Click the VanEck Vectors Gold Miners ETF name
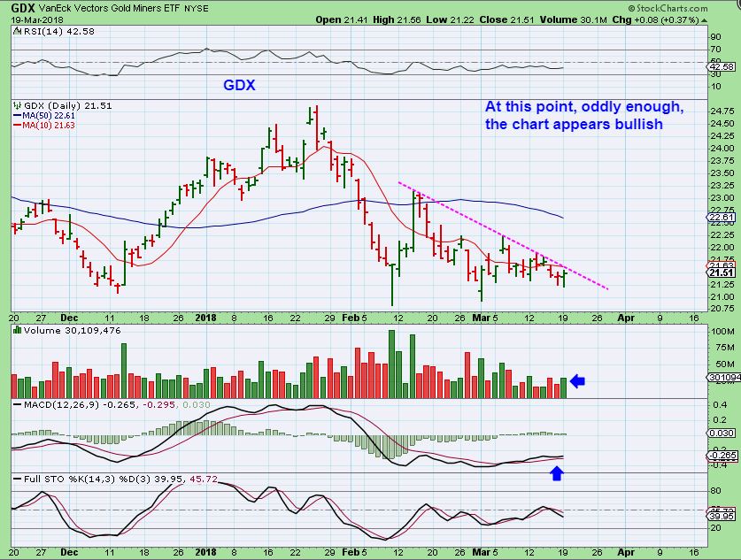The height and width of the screenshot is (560, 741). [109, 8]
